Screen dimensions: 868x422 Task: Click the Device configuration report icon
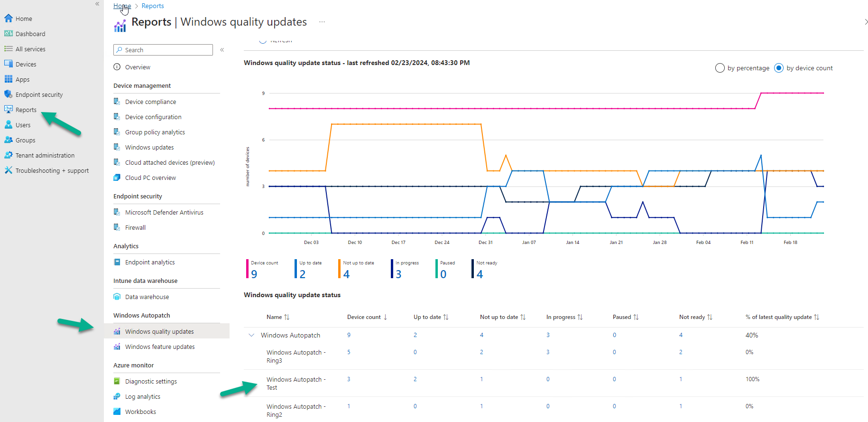click(x=117, y=117)
